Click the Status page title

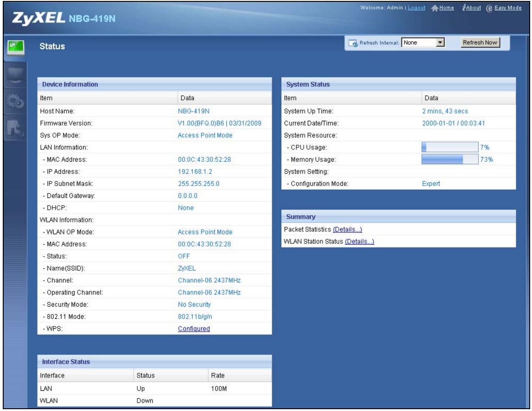pos(52,46)
